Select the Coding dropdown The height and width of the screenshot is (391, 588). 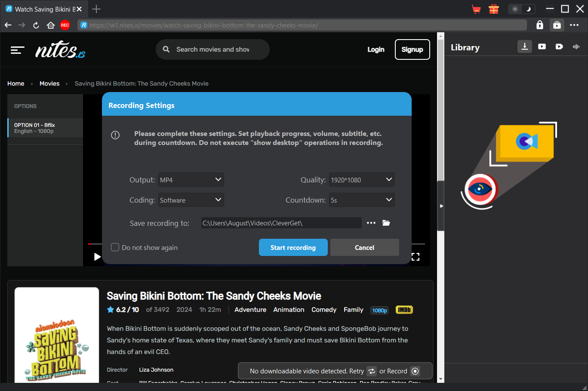191,200
